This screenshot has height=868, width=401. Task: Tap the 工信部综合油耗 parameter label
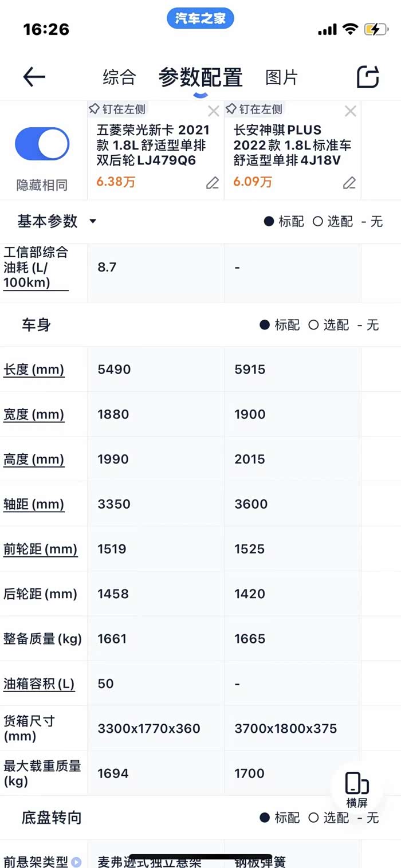tap(36, 267)
